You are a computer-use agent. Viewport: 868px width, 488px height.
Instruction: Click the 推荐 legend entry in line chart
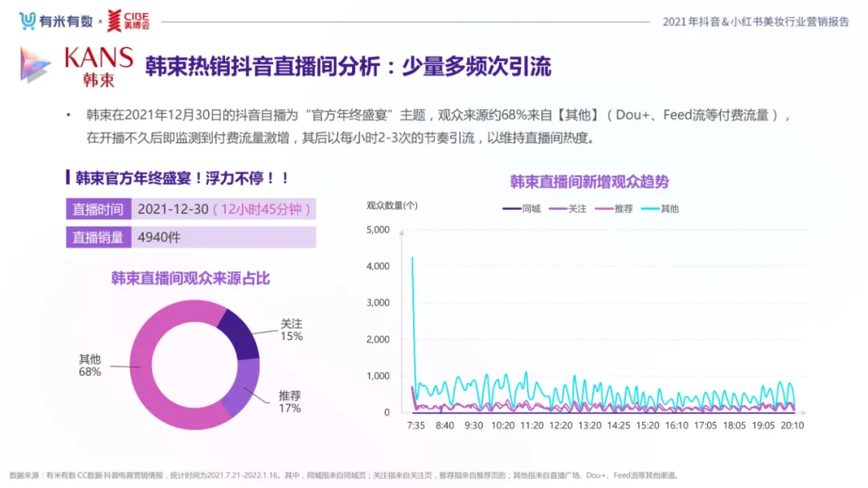pos(614,209)
